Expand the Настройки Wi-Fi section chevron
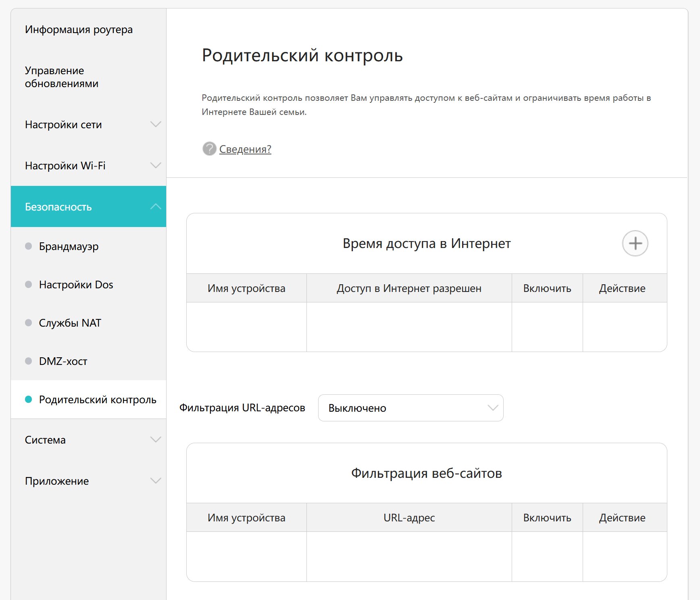 (x=156, y=165)
